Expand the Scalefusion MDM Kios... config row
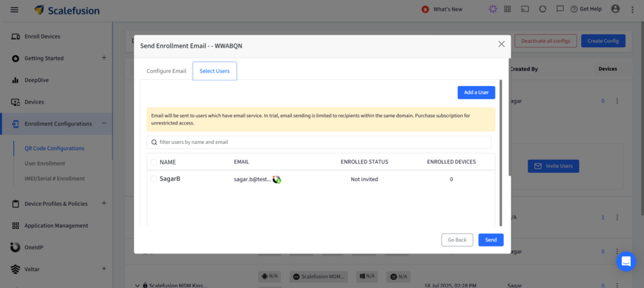Viewport: 644px width, 288px height. (137, 285)
